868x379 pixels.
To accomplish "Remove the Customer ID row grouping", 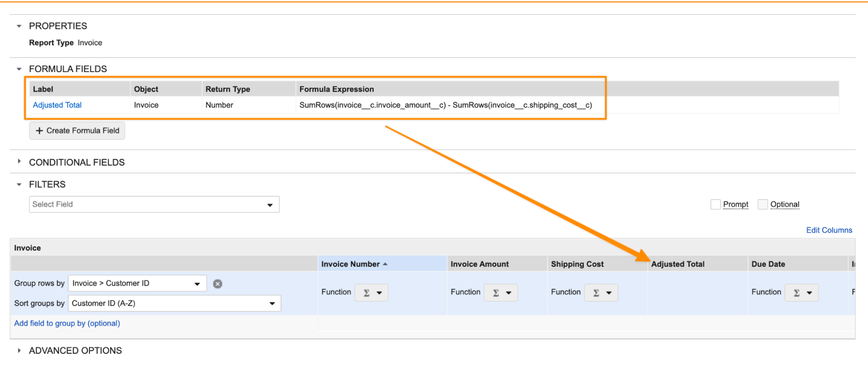I will click(218, 284).
